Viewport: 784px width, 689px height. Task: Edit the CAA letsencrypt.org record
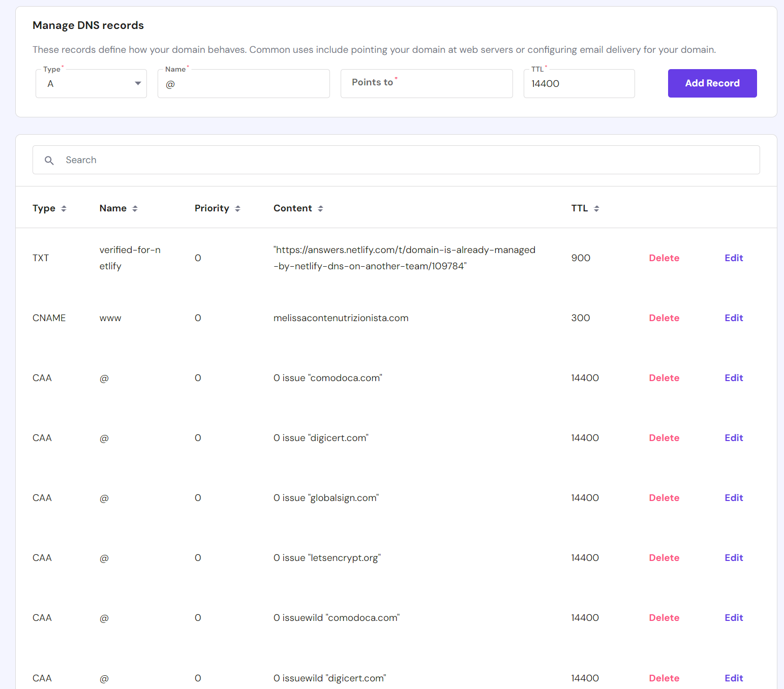point(734,558)
